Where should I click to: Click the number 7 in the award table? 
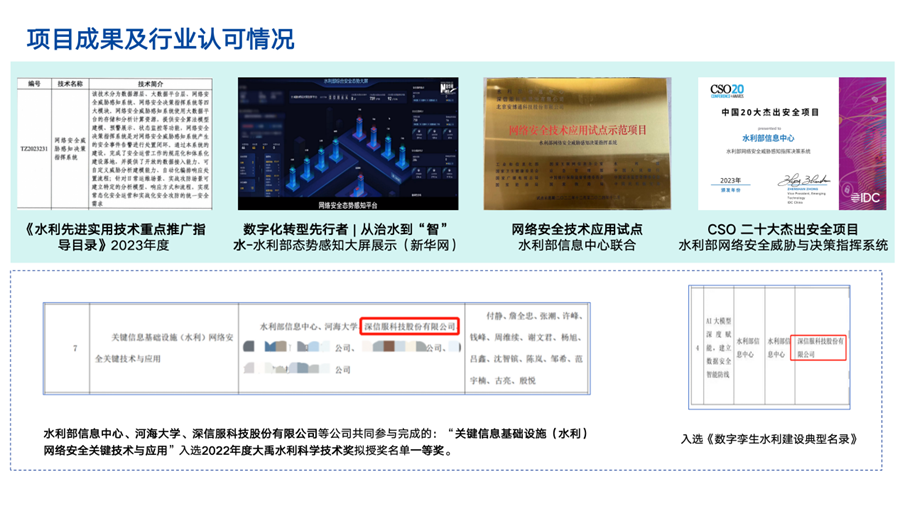(x=75, y=347)
